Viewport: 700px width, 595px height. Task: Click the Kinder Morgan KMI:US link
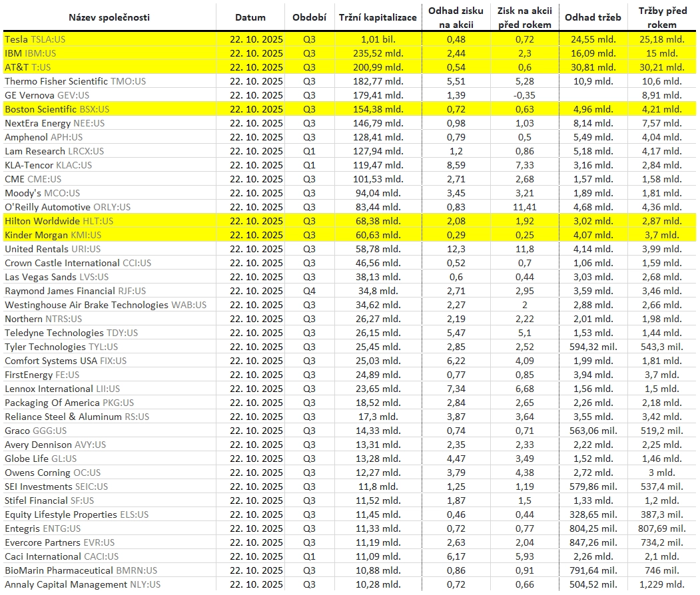coord(53,235)
